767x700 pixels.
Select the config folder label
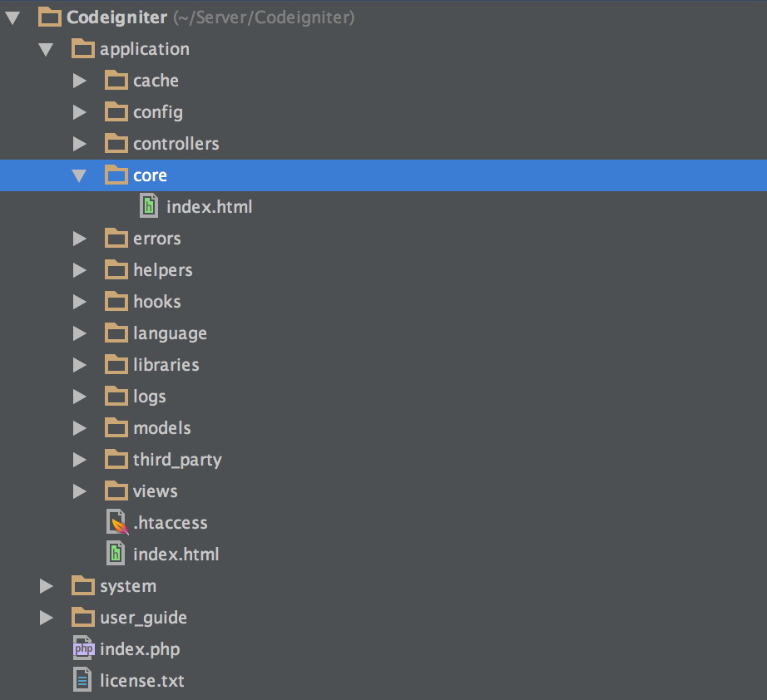[158, 112]
